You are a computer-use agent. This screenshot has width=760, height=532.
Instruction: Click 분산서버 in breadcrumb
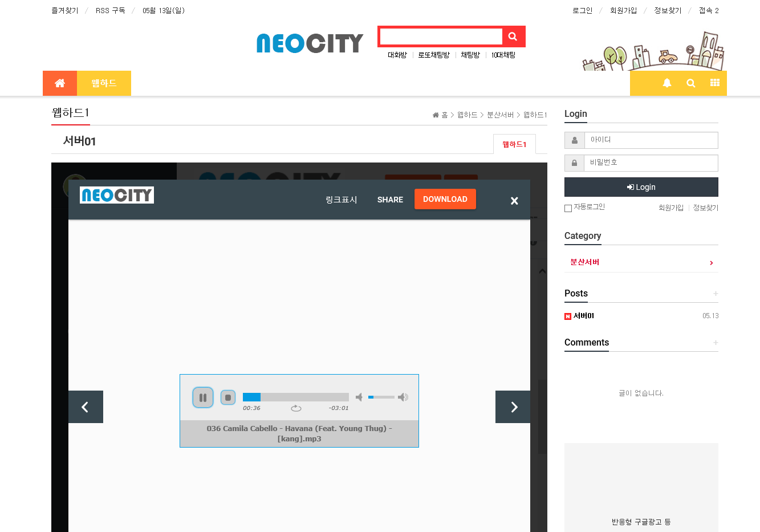point(501,115)
